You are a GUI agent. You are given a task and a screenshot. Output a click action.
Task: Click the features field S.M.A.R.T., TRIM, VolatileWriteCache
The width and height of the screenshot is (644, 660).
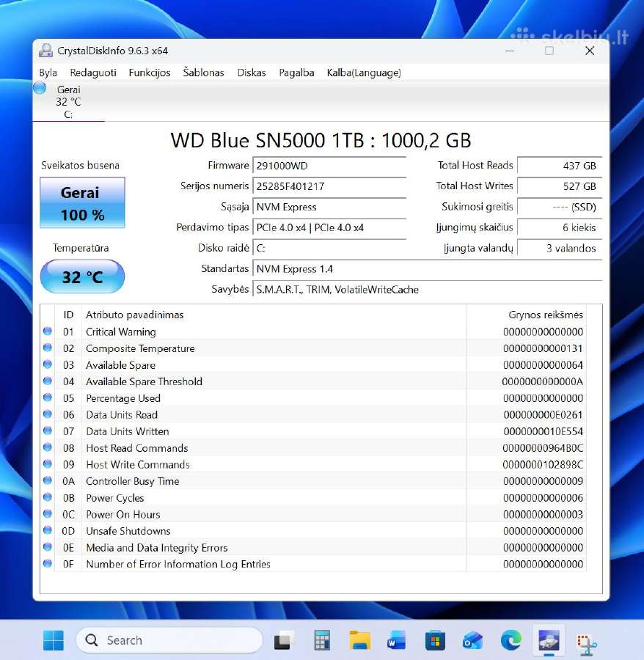(x=427, y=289)
